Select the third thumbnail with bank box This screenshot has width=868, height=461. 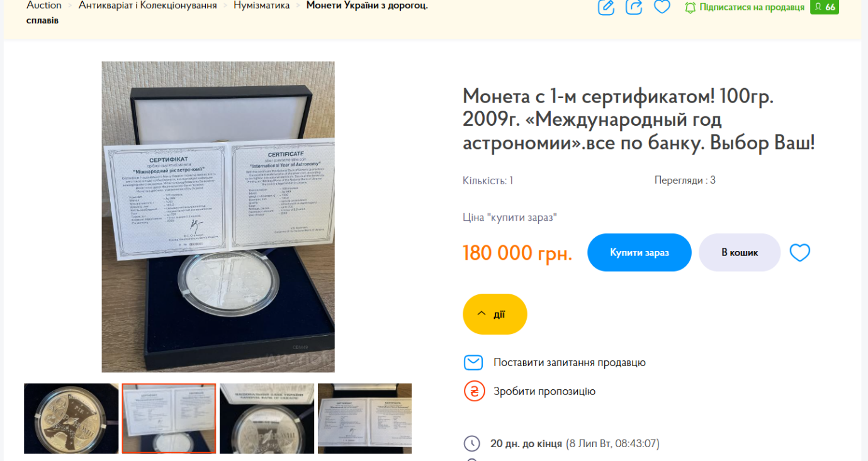[x=267, y=418]
